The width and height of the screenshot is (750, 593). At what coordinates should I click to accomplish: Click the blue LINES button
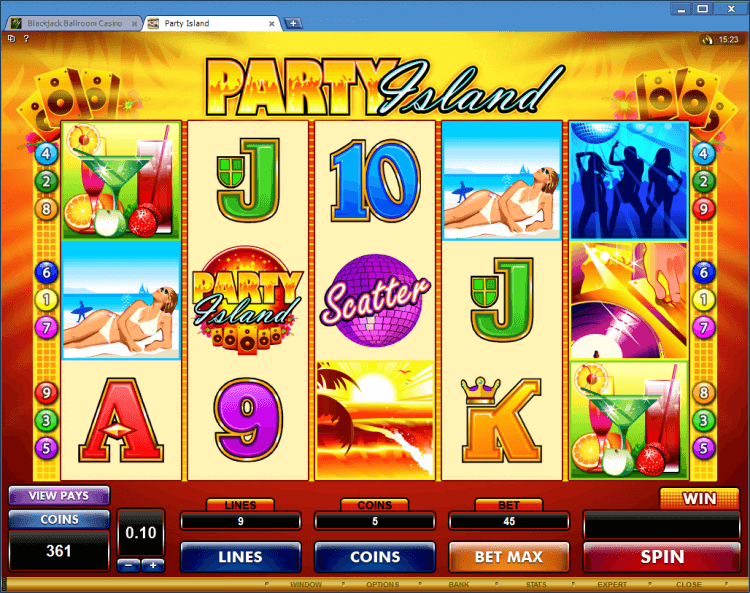[241, 557]
